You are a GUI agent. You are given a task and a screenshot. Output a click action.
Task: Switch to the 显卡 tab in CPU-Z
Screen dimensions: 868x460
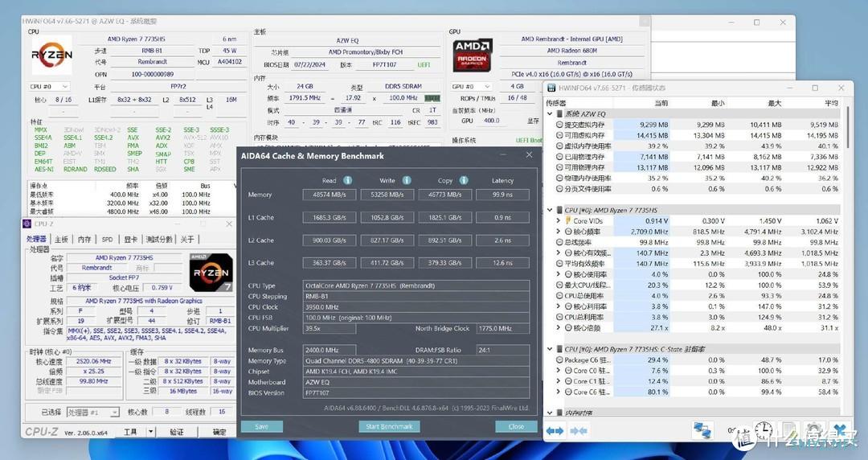coord(130,239)
